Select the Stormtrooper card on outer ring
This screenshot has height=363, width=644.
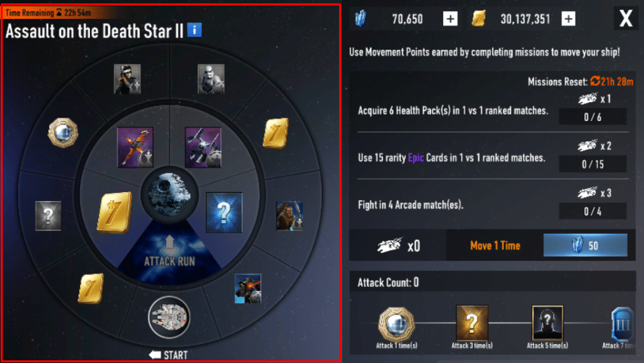pyautogui.click(x=211, y=79)
